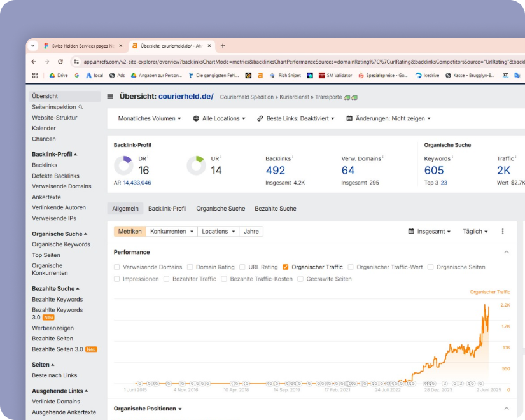Click the Verw. Domains value 64

[348, 171]
